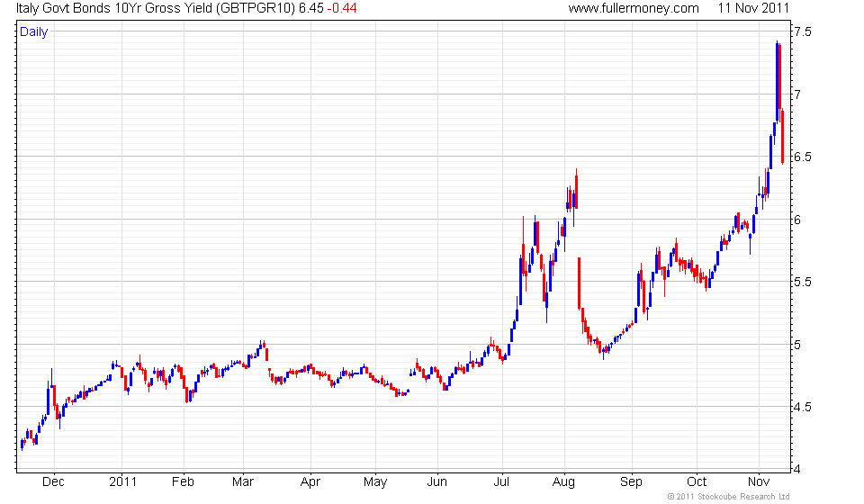Click the Mar x-axis label
The height and width of the screenshot is (504, 864).
[243, 482]
